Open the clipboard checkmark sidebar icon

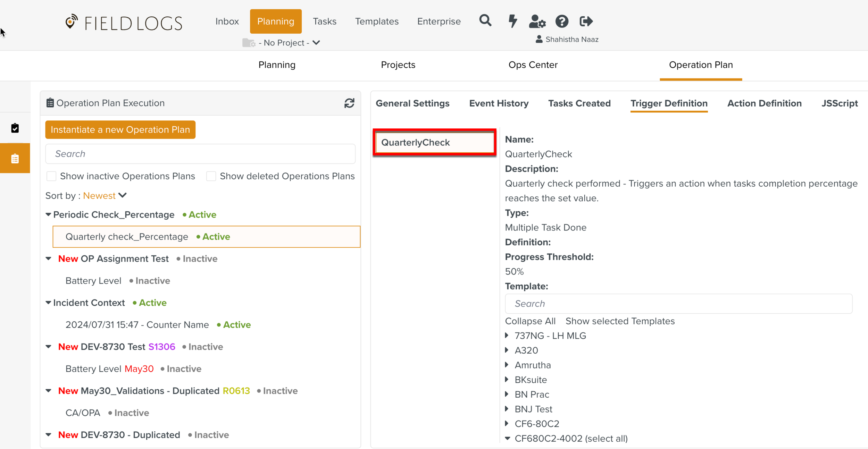pos(15,128)
